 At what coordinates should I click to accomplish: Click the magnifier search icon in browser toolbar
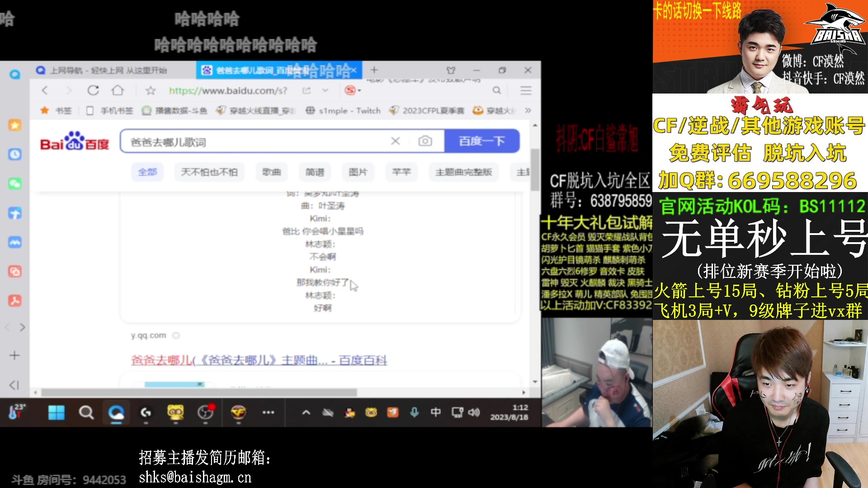496,90
